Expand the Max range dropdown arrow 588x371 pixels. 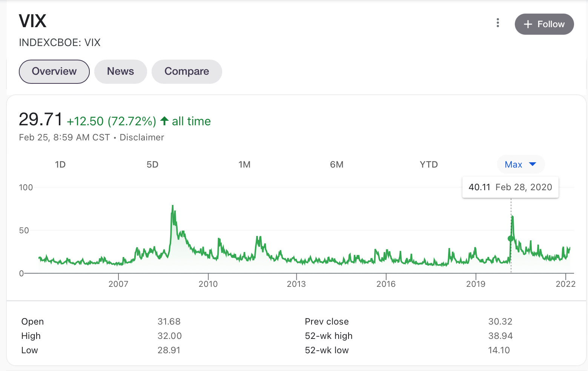533,164
